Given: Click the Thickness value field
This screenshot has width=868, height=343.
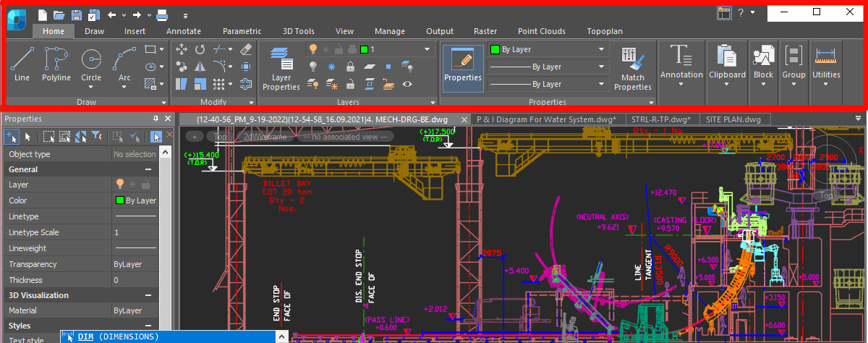Looking at the screenshot, I should (135, 280).
